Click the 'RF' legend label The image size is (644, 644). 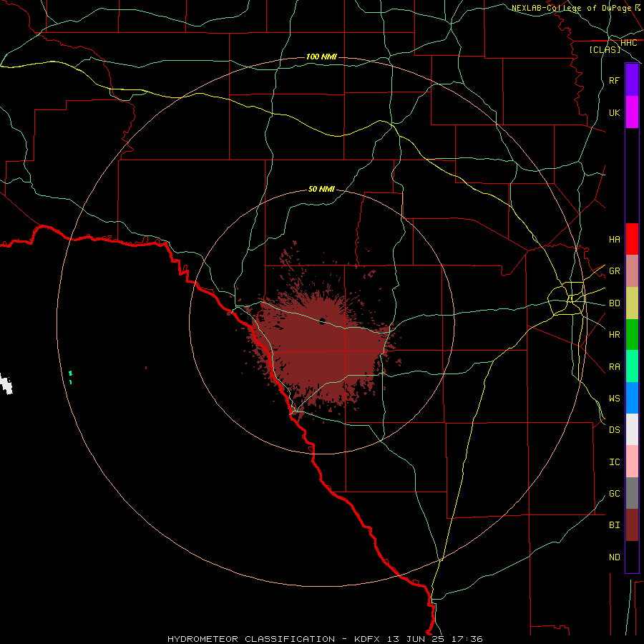click(615, 80)
